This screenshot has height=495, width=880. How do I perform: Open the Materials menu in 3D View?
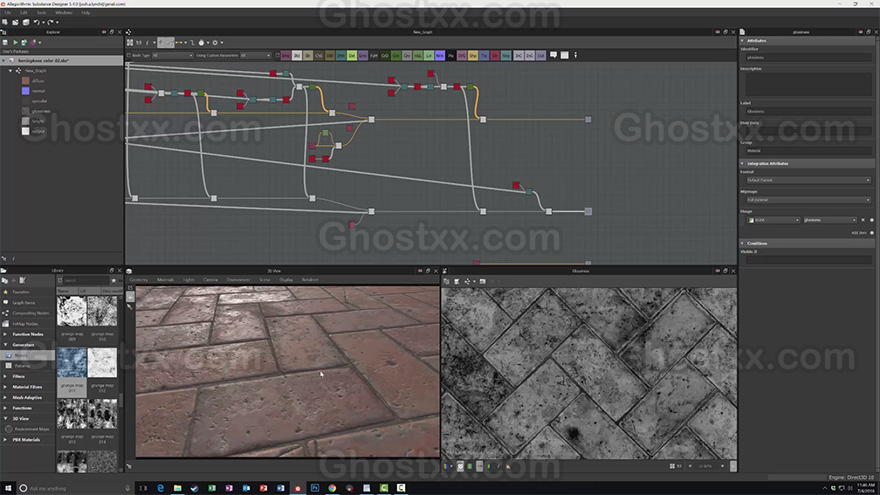tap(165, 279)
